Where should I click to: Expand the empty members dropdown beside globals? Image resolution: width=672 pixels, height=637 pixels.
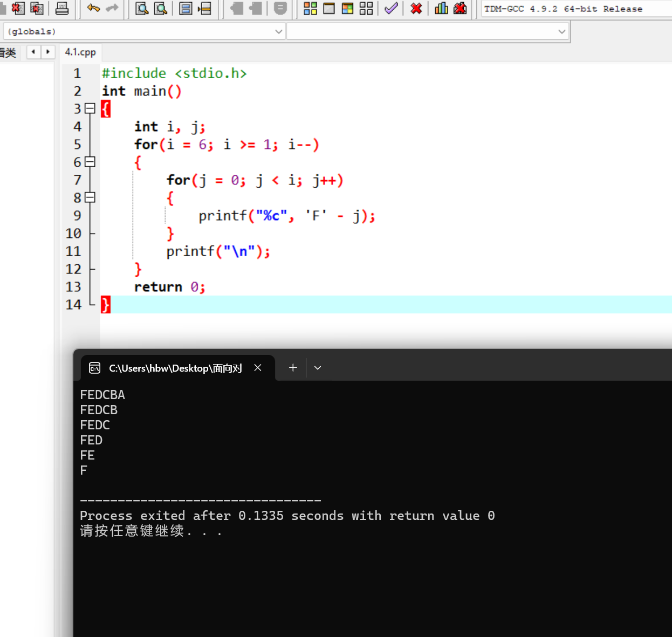click(x=427, y=31)
